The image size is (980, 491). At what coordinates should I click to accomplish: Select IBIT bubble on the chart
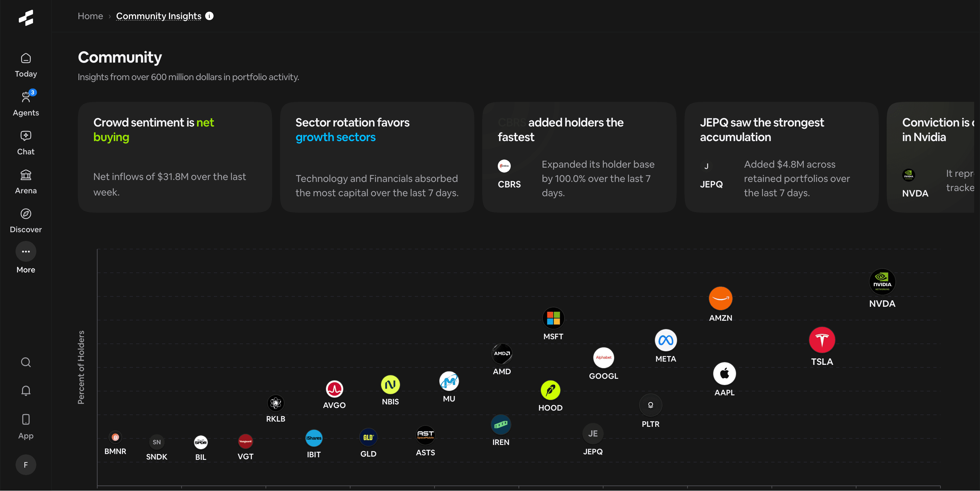(x=313, y=438)
